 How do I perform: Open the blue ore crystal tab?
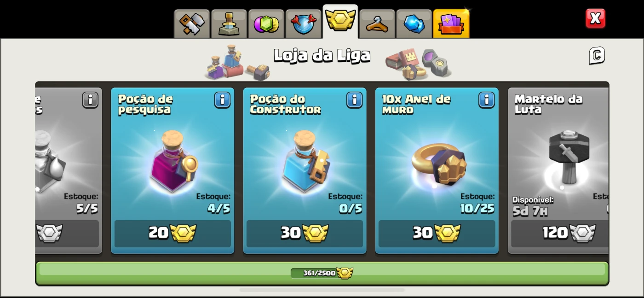point(414,23)
